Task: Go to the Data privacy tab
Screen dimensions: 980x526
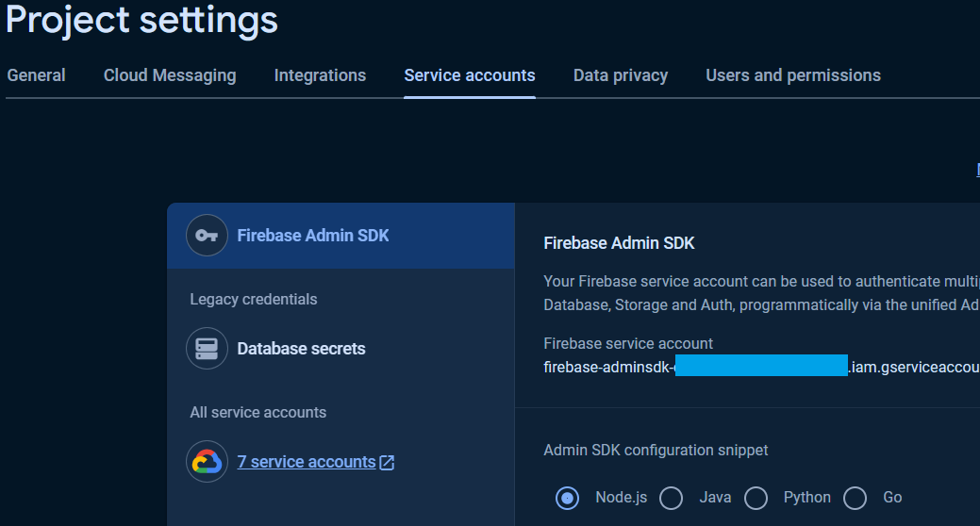Action: [621, 75]
